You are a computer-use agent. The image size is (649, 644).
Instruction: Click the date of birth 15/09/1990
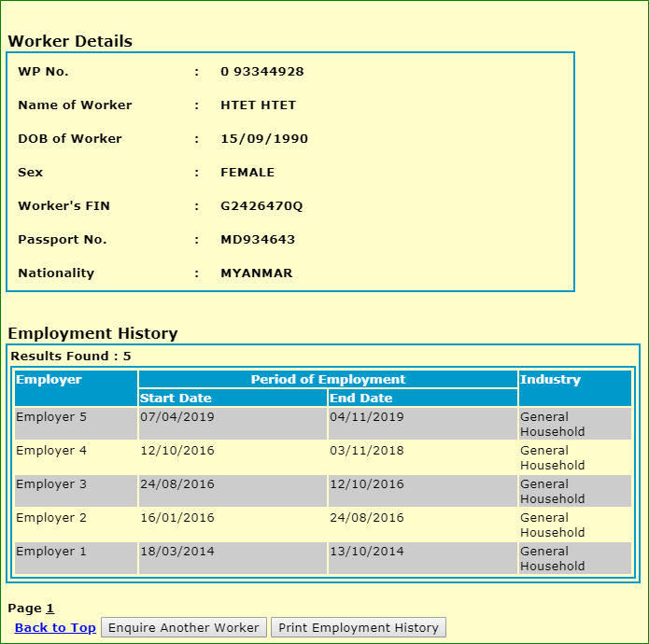pyautogui.click(x=263, y=139)
